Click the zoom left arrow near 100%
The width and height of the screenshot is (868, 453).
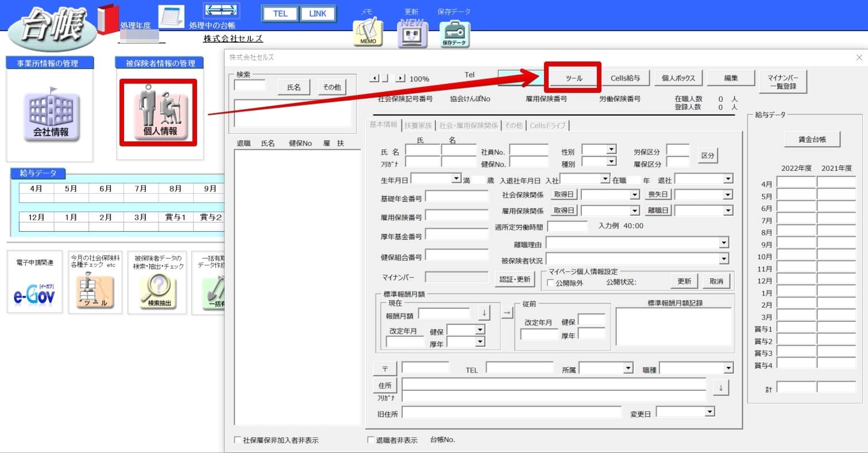pos(374,78)
